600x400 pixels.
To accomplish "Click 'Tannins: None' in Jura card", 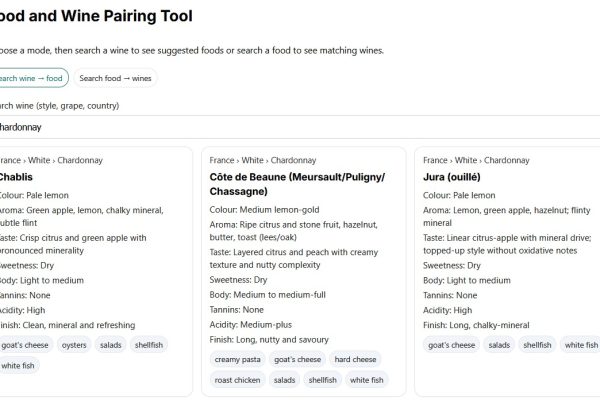I will pos(450,295).
